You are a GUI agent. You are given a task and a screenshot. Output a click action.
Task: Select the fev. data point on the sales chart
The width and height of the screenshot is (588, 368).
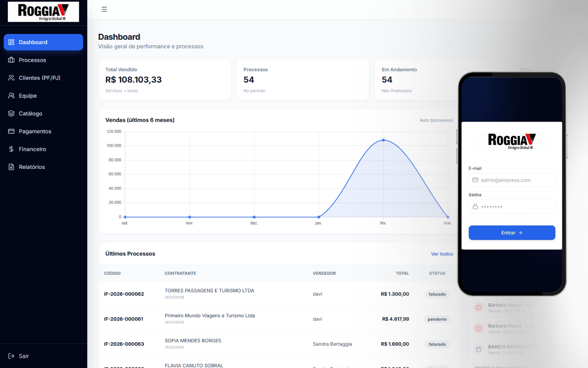[x=383, y=140]
